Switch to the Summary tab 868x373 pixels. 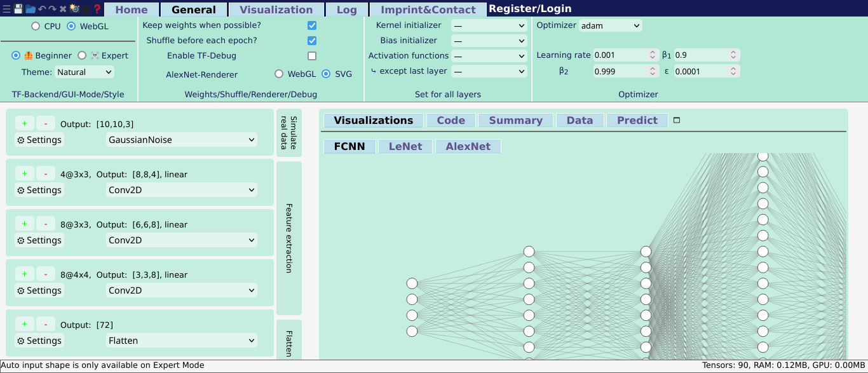coord(516,120)
